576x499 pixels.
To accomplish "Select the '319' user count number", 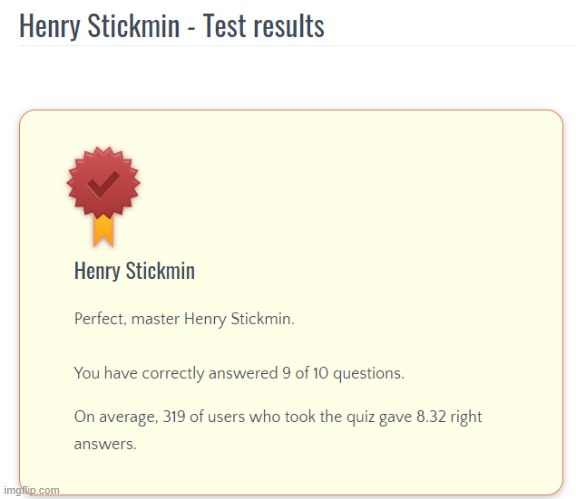I will point(174,417).
